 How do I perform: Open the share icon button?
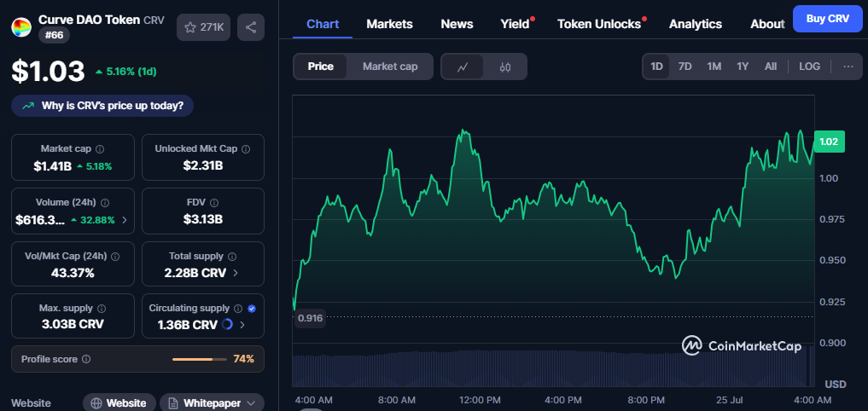[251, 27]
